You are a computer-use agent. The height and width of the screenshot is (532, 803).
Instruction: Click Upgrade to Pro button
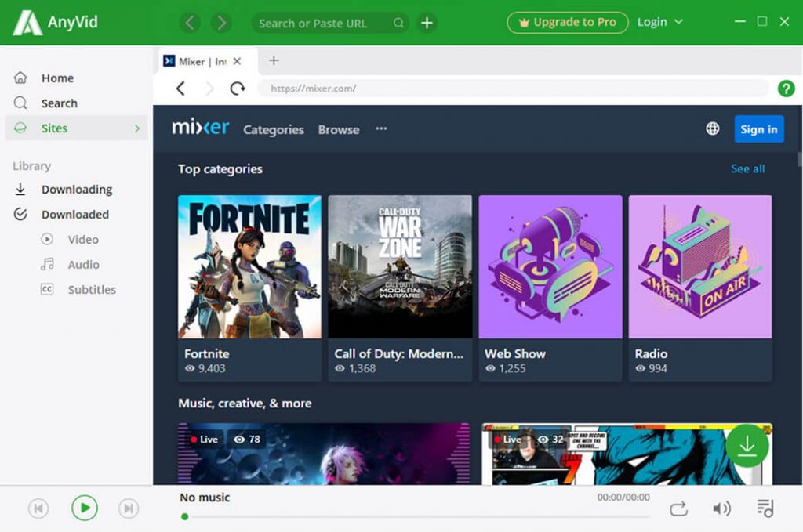[568, 23]
